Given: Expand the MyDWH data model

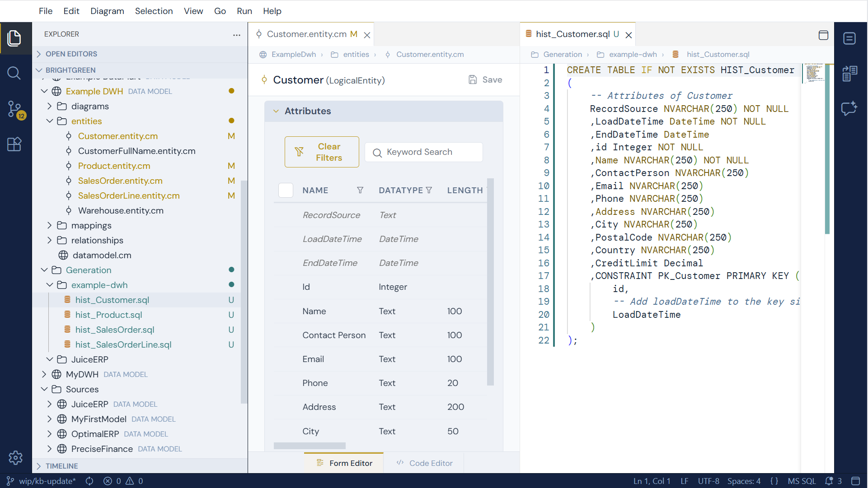Looking at the screenshot, I should coord(44,374).
